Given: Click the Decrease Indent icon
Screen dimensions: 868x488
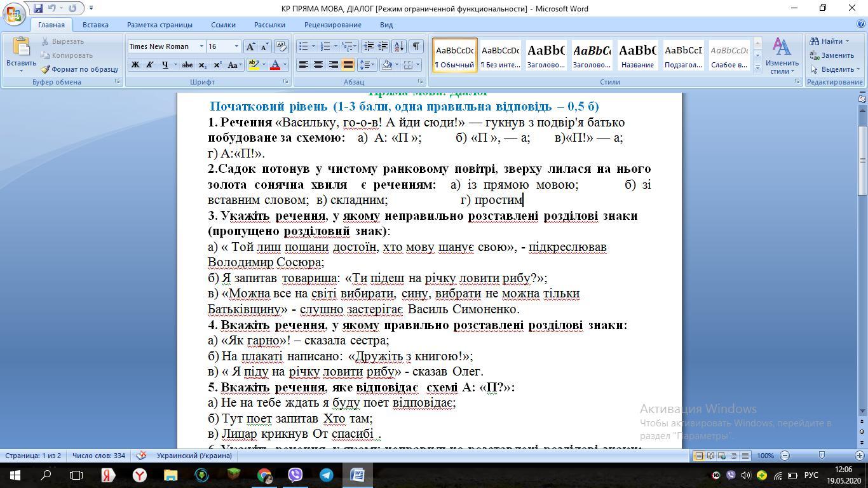Looking at the screenshot, I should pyautogui.click(x=369, y=46).
